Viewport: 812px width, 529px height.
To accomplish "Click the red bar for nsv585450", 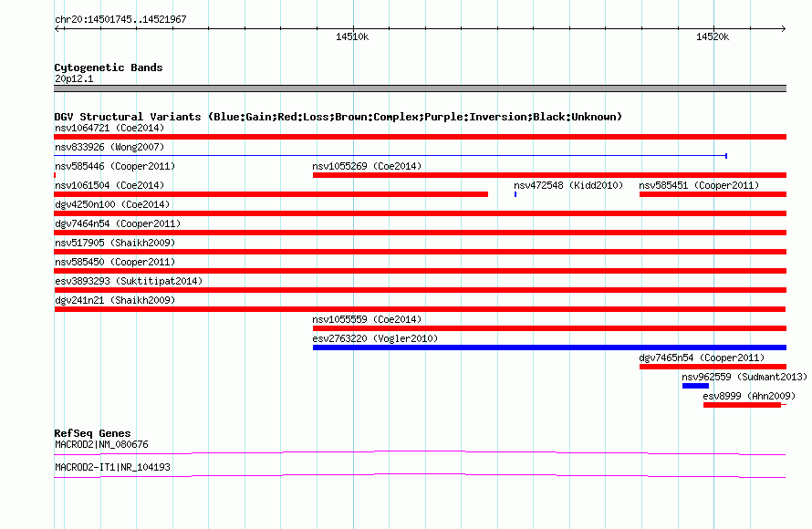I will (420, 271).
